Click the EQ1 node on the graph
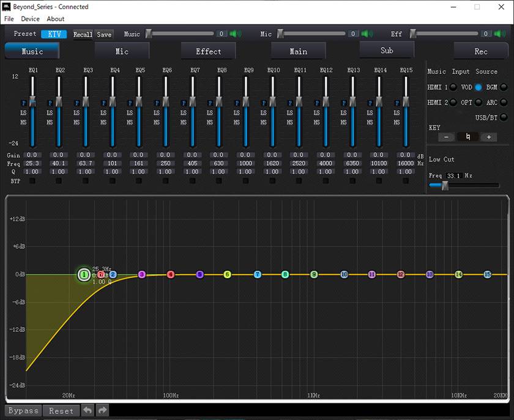 point(83,274)
